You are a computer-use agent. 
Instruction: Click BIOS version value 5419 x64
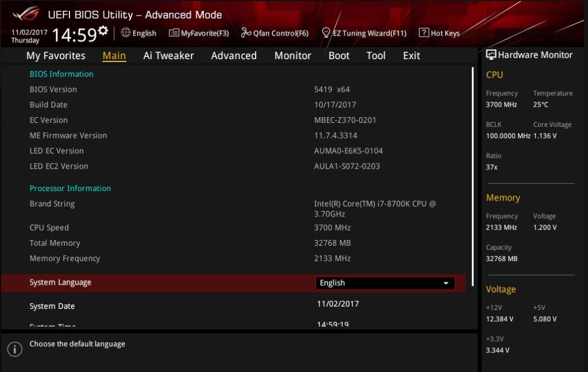[332, 89]
